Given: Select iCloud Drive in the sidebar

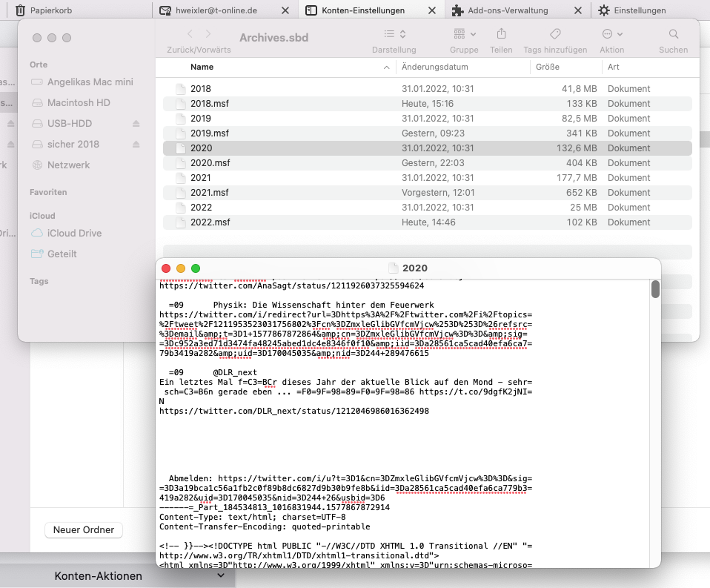Looking at the screenshot, I should (x=74, y=233).
